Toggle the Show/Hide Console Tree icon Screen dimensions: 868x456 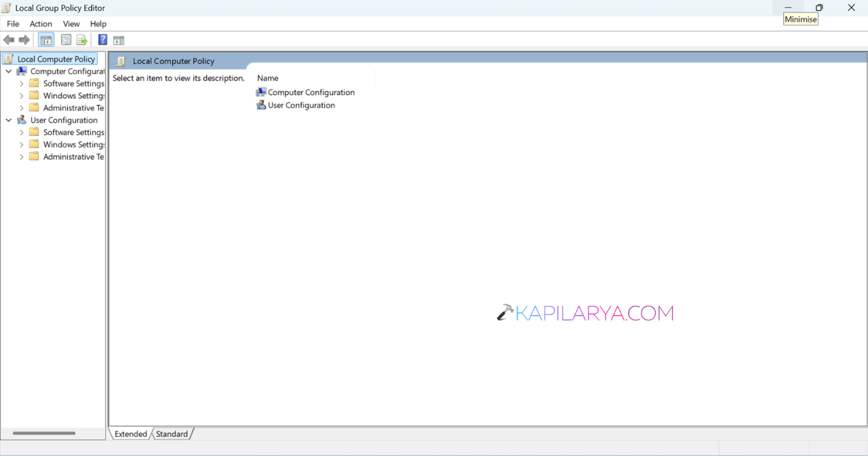[46, 40]
